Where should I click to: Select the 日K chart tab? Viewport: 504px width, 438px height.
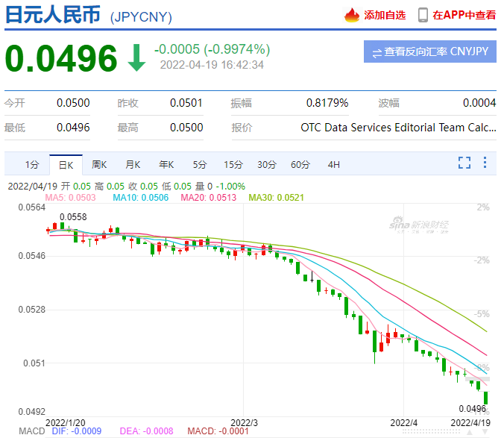[66, 165]
